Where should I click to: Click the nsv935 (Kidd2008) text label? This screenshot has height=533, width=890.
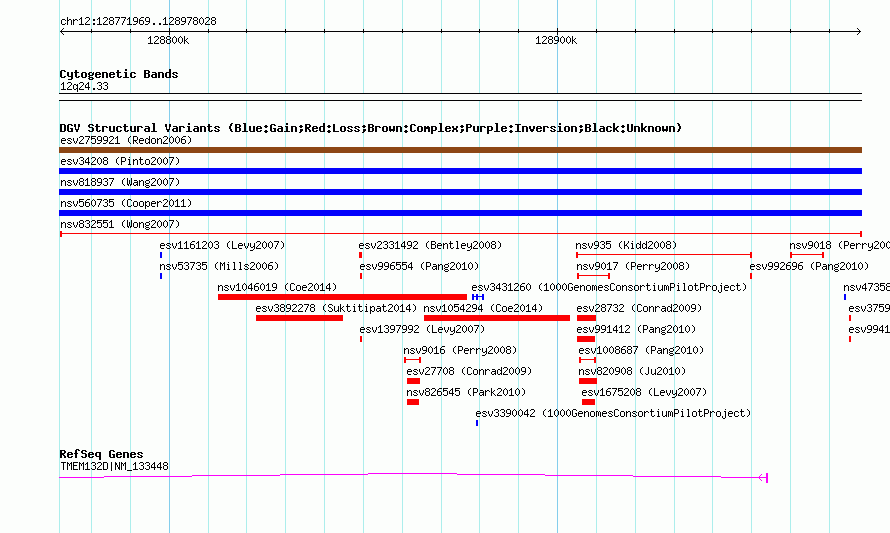point(626,245)
